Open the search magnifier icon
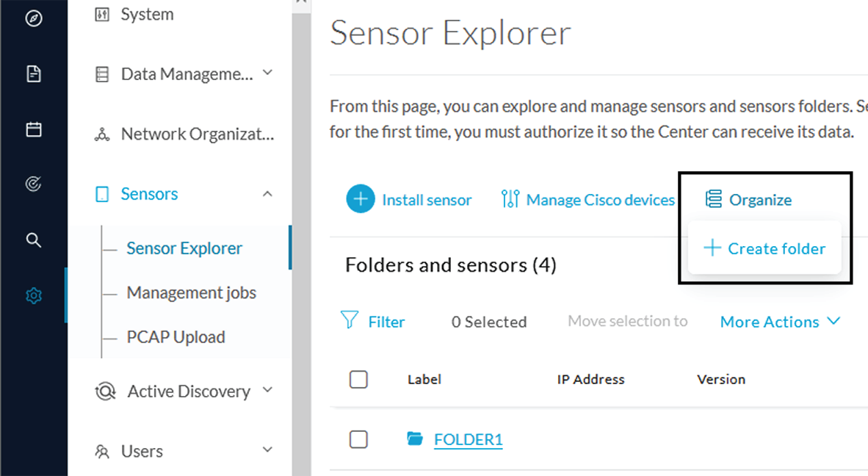The image size is (868, 476). click(34, 239)
